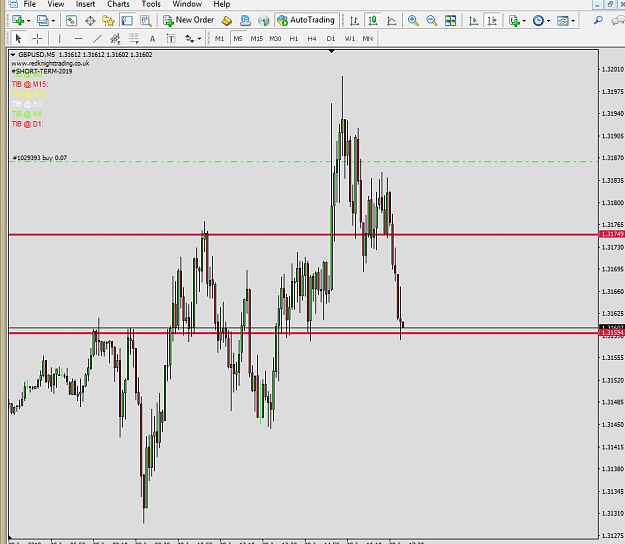Open the Strategy Tester icon
Screen dimensions: 625x544
pos(145,20)
